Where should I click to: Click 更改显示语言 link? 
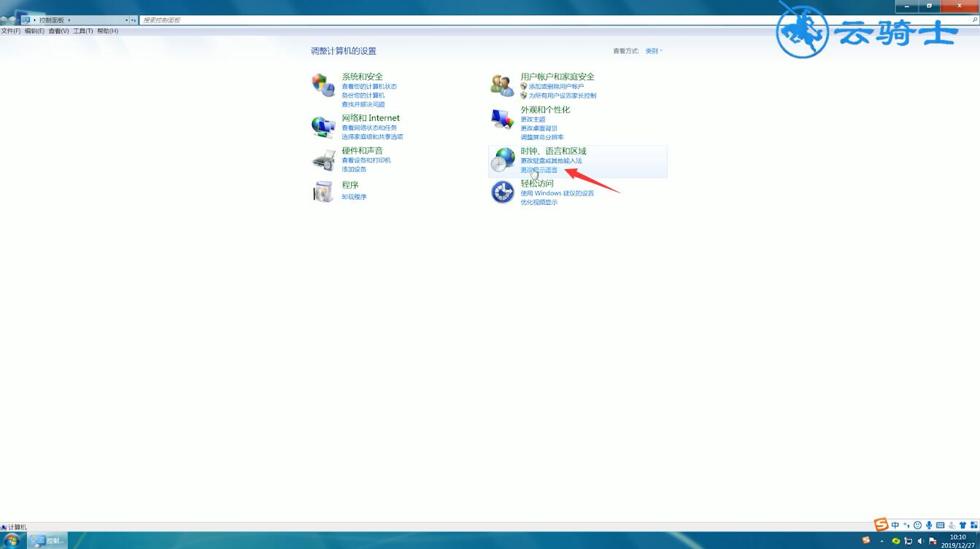pos(539,170)
